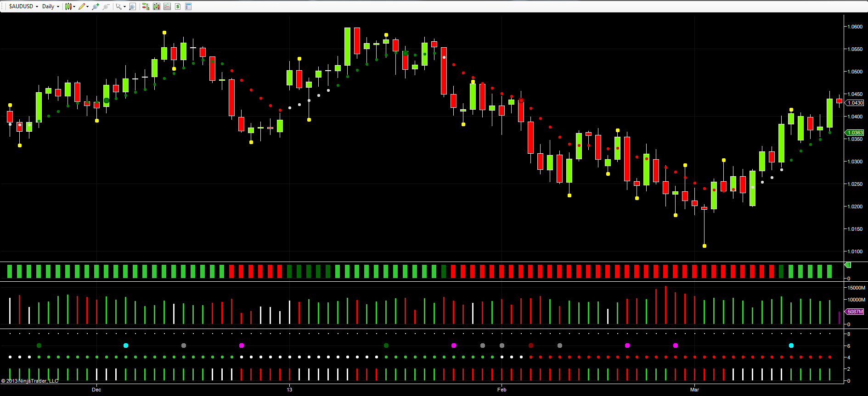Open the $AUDUSD instrument dropdown
The image size is (868, 396).
[x=23, y=6]
